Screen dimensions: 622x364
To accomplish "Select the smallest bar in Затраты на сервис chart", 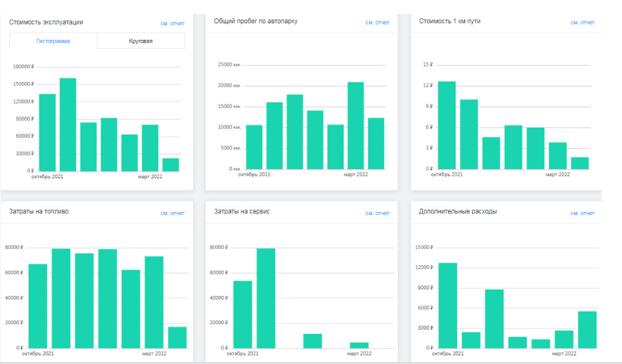I will click(359, 346).
